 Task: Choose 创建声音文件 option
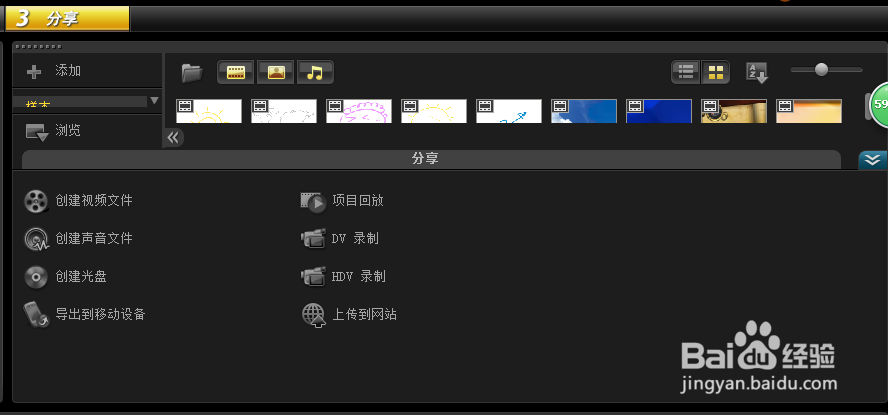point(94,238)
